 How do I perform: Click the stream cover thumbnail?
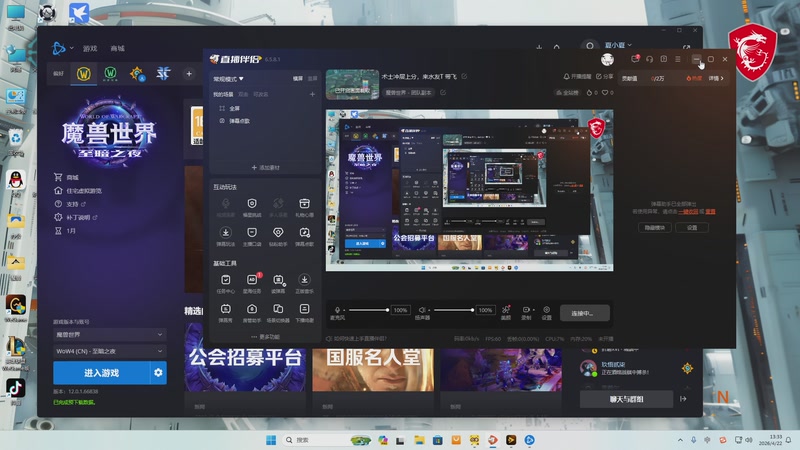tap(352, 84)
